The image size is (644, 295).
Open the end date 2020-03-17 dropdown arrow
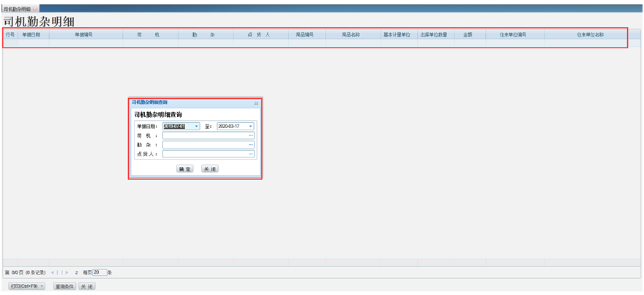coord(250,127)
